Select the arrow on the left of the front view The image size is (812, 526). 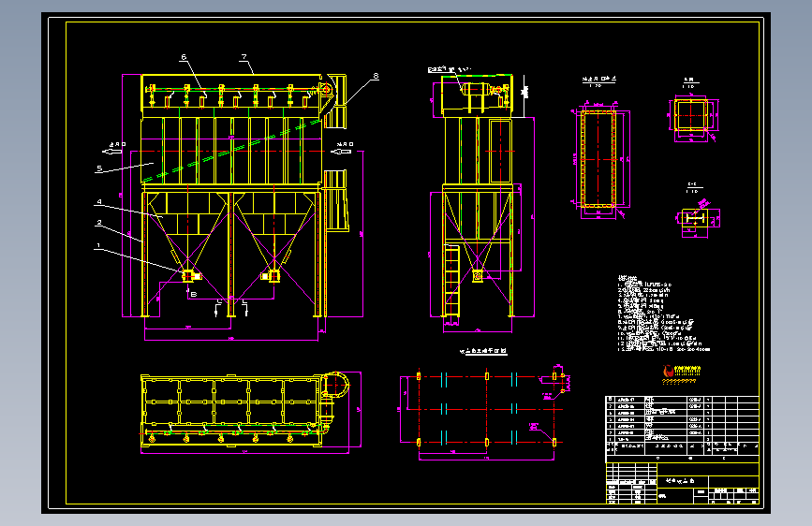click(111, 152)
